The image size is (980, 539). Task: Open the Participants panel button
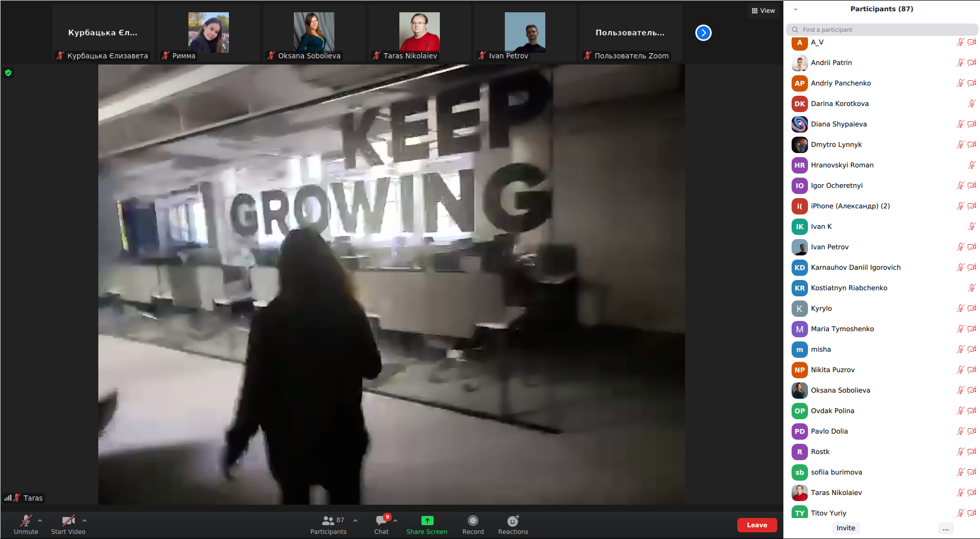(x=328, y=525)
